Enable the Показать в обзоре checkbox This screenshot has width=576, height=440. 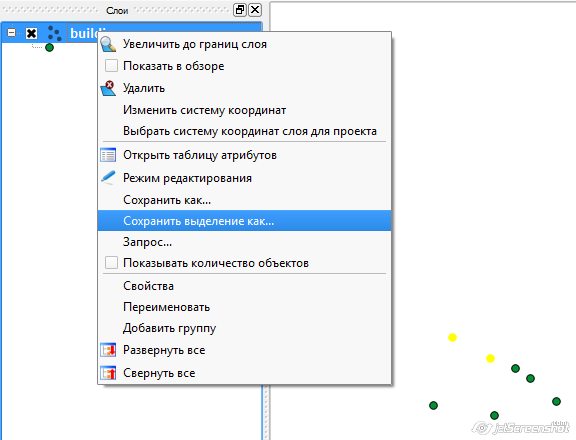tap(111, 66)
